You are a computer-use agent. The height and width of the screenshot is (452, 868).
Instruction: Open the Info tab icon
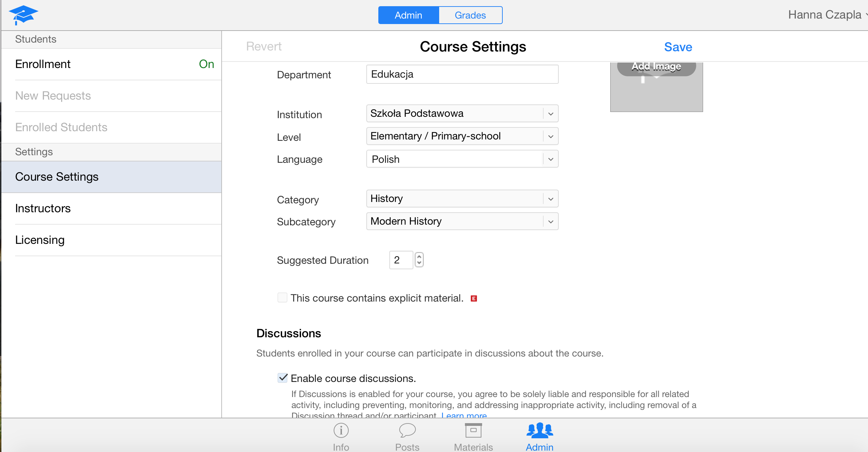(341, 430)
